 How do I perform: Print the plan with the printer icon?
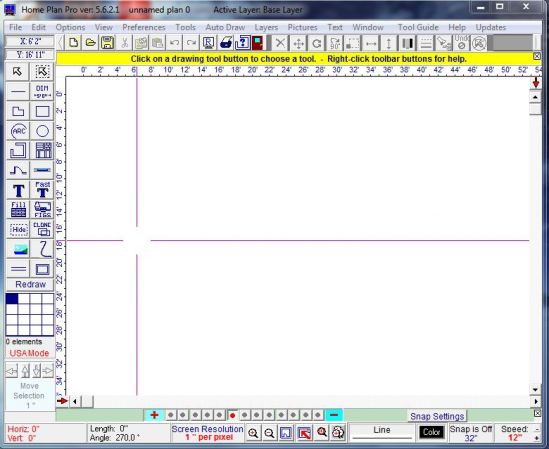tap(226, 43)
